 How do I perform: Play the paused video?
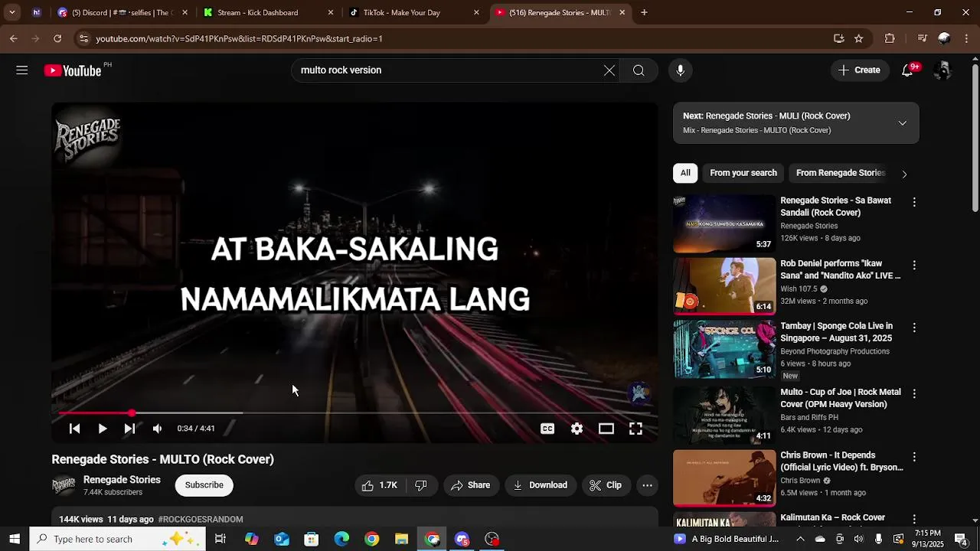(102, 429)
